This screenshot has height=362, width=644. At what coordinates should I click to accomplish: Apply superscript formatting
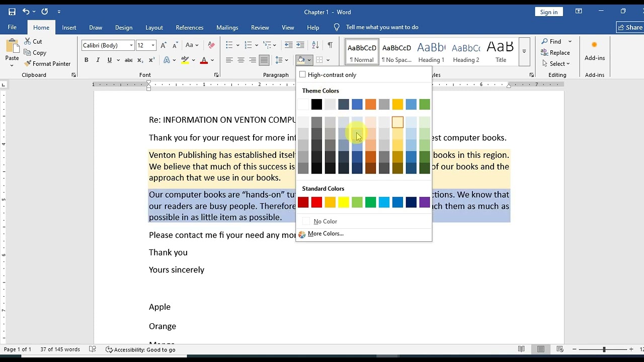click(x=150, y=60)
